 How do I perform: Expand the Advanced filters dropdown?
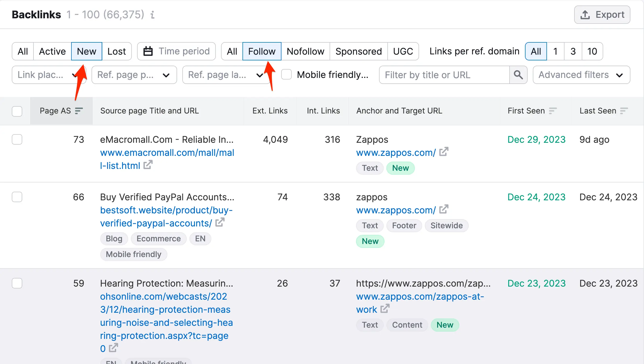tap(581, 75)
